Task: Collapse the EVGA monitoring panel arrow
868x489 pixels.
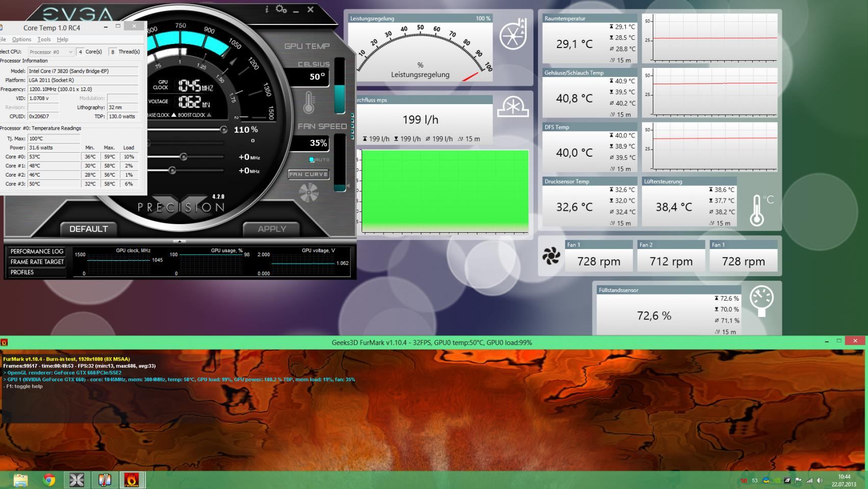Action: click(180, 241)
